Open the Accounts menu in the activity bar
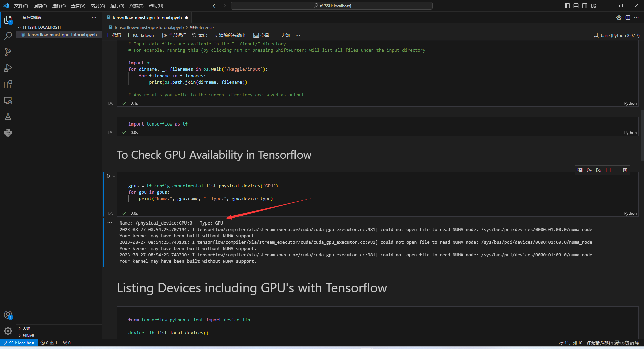Viewport: 644px width, 349px height. pyautogui.click(x=8, y=315)
